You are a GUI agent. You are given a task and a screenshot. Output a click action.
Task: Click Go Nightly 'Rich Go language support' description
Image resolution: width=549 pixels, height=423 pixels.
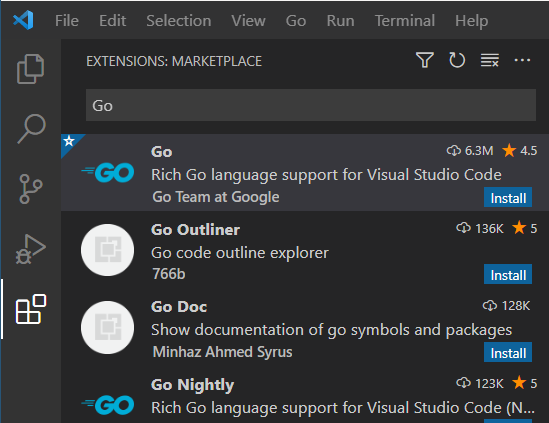pyautogui.click(x=343, y=408)
